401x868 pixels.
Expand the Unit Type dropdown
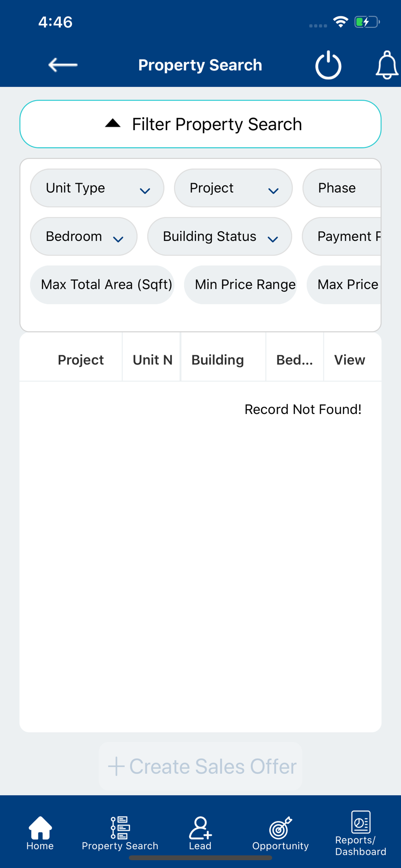pos(97,188)
